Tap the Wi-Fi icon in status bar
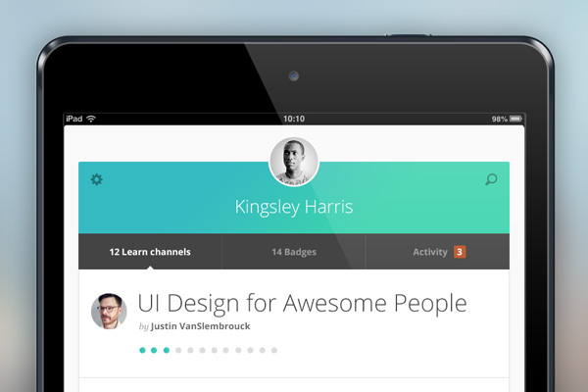Screen dimensions: 588x392 (91, 119)
